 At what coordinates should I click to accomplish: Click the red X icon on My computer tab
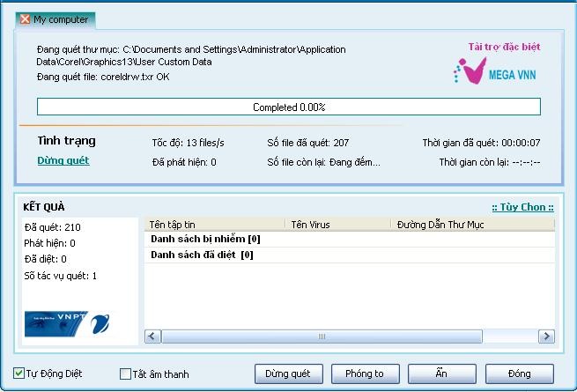(25, 19)
